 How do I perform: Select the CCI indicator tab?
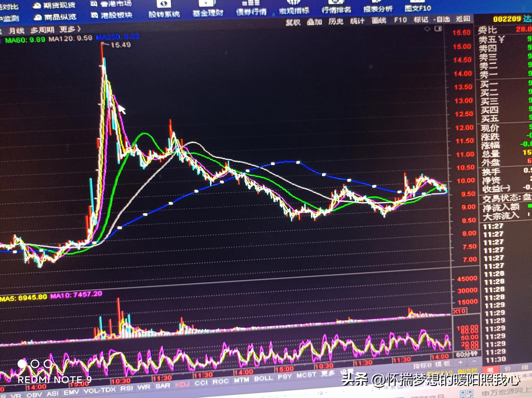201,383
